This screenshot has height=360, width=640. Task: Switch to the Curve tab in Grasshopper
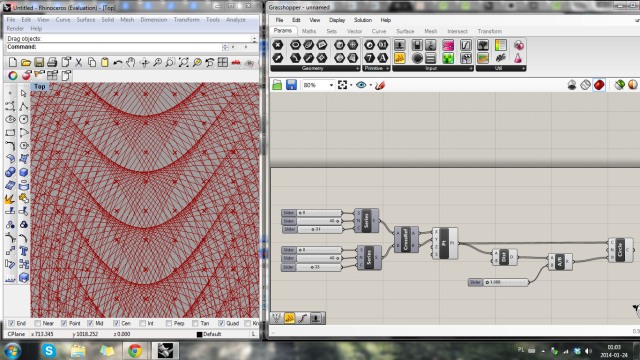click(x=379, y=31)
